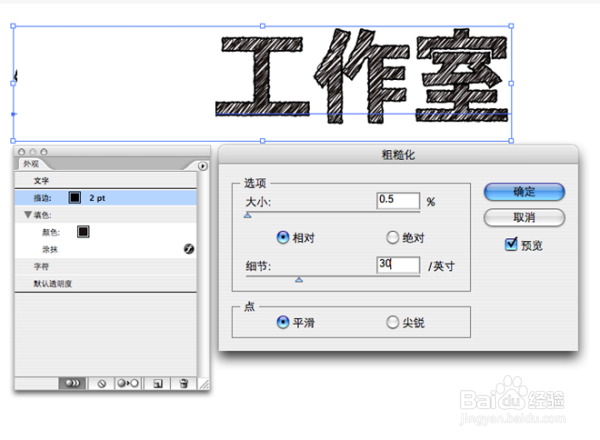The height and width of the screenshot is (440, 600).
Task: Open the 外观 panel flyout menu arrow
Action: tap(203, 166)
